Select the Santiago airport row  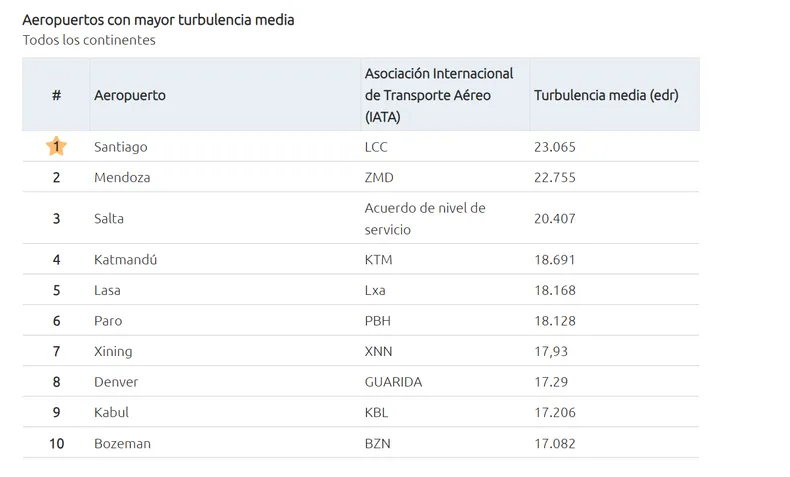[361, 147]
